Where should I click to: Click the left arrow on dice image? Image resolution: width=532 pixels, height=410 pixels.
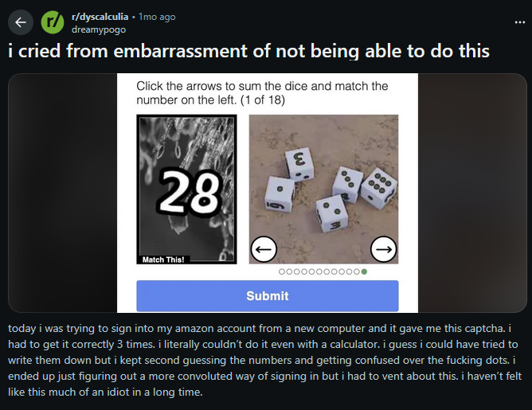coord(264,249)
